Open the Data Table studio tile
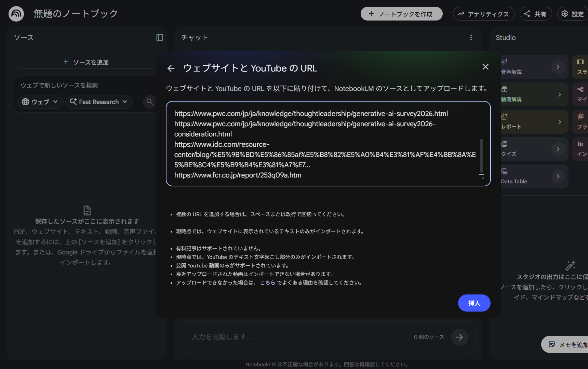Viewport: 588px width, 369px height. 534,176
